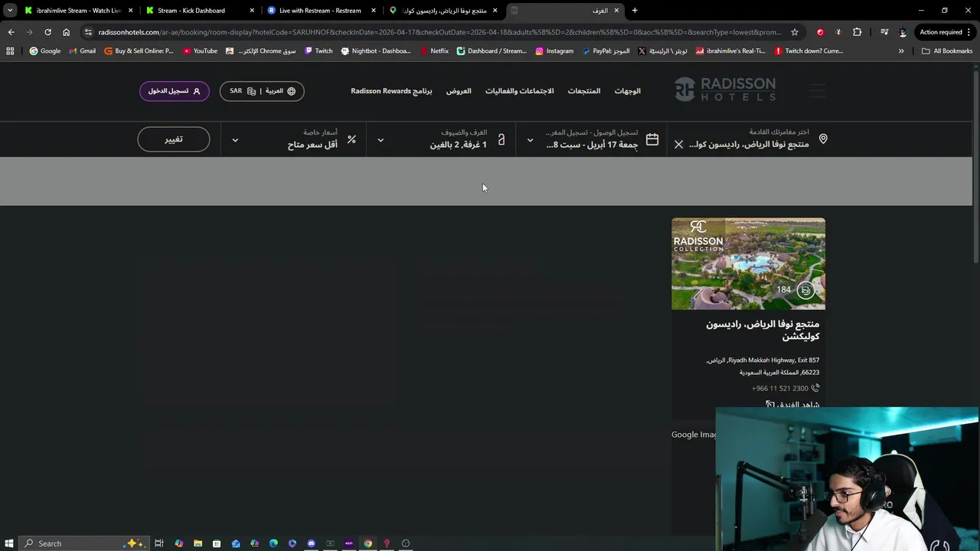Click the شاهد الفندق view hotel link

(792, 405)
